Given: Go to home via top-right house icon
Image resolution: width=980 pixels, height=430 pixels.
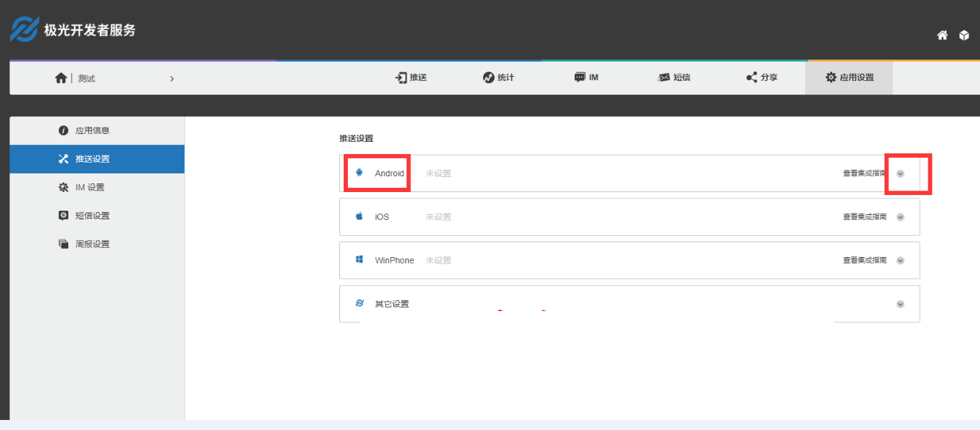Looking at the screenshot, I should click(x=943, y=35).
